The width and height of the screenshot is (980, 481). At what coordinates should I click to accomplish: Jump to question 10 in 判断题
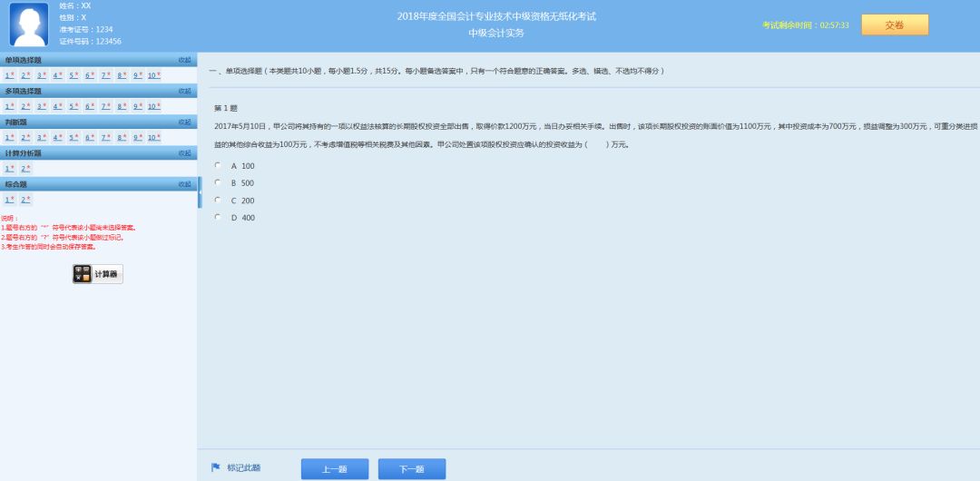point(154,138)
